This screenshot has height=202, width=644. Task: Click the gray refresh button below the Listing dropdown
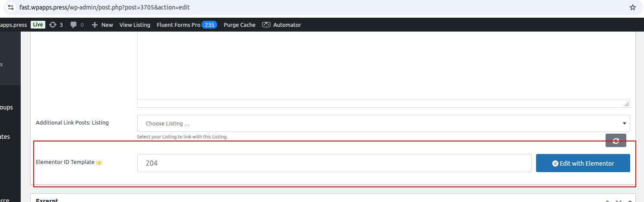[x=616, y=141]
